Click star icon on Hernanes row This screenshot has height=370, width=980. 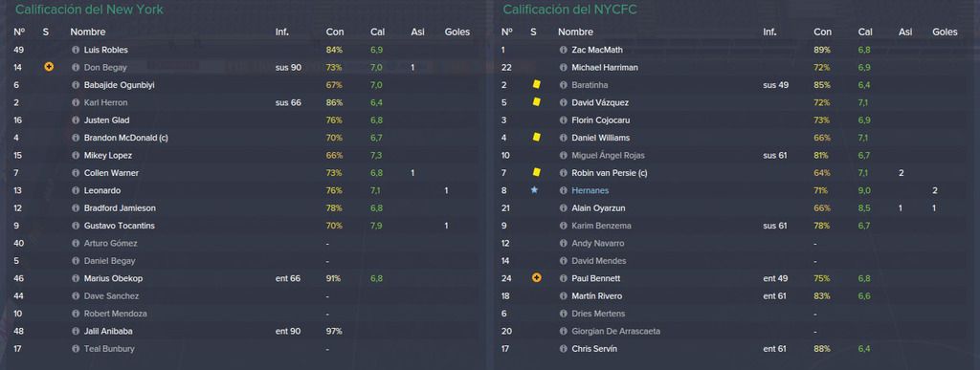[534, 190]
